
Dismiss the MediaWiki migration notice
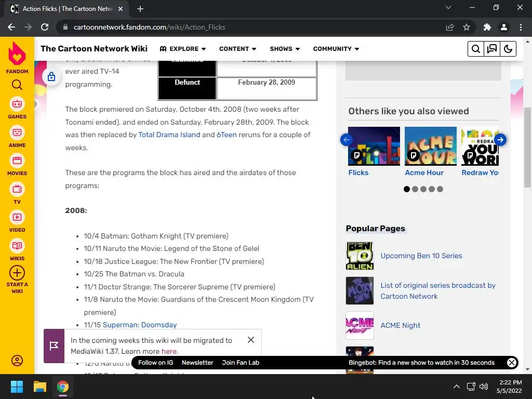[251, 340]
